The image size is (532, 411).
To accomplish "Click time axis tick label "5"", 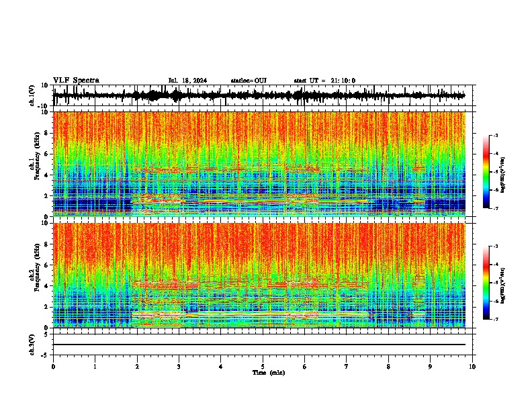I will [263, 367].
